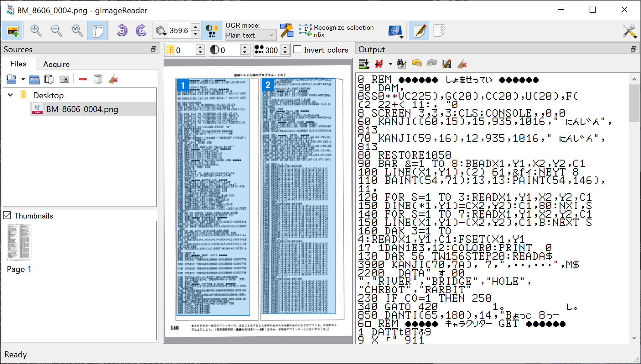Screen dimensions: 641x364
Task: Open the dropdown arrow beside add images icon
Action: [x=23, y=79]
